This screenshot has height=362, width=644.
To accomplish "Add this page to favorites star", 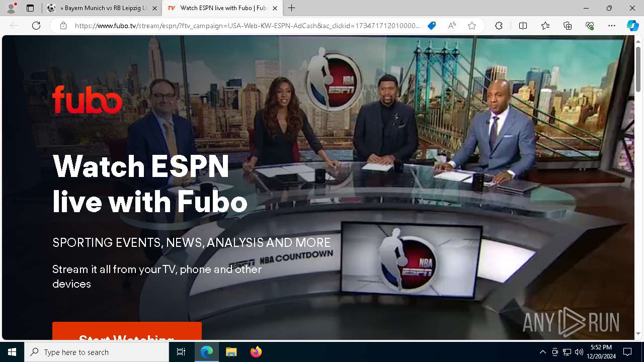I will click(472, 26).
